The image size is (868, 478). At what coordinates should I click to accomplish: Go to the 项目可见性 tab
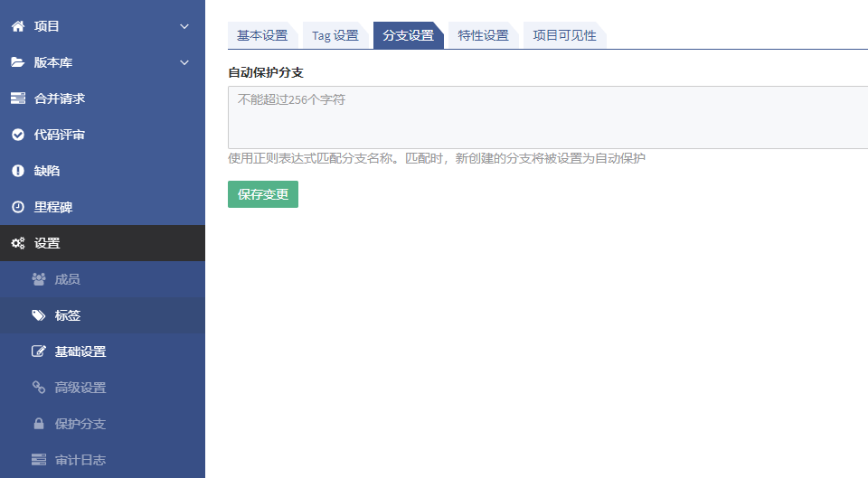pos(563,35)
